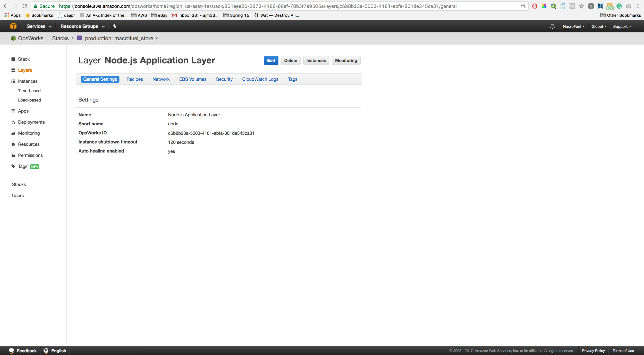Switch to the Network tab
The image size is (644, 355).
(x=161, y=79)
